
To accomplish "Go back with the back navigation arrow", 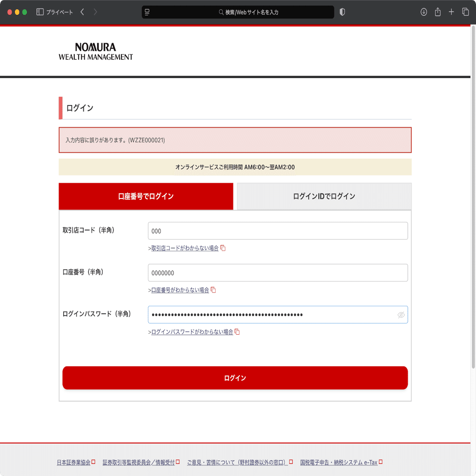I will click(82, 12).
